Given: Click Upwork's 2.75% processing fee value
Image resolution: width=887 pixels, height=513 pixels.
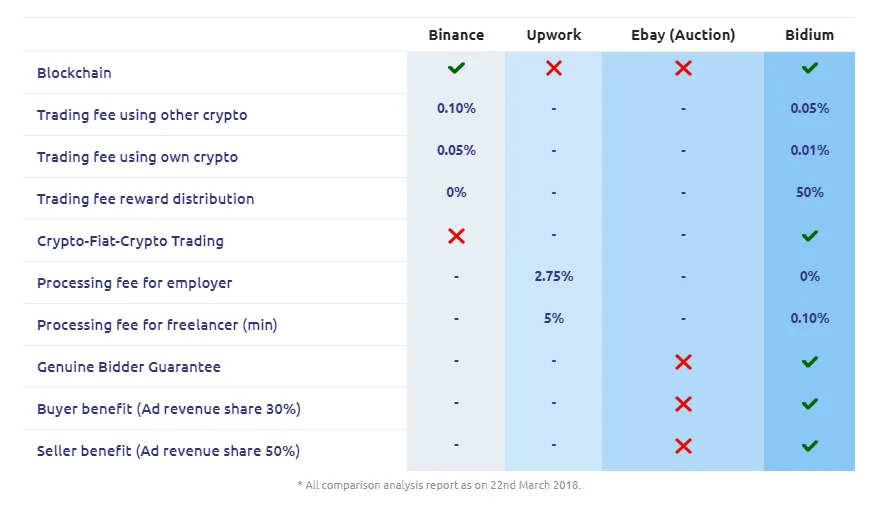Looking at the screenshot, I should click(554, 277).
